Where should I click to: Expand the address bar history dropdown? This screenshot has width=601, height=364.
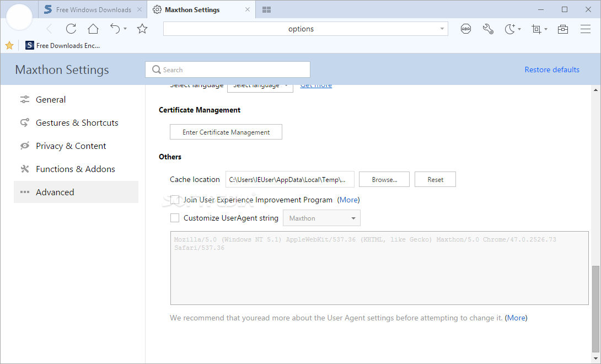click(x=442, y=29)
